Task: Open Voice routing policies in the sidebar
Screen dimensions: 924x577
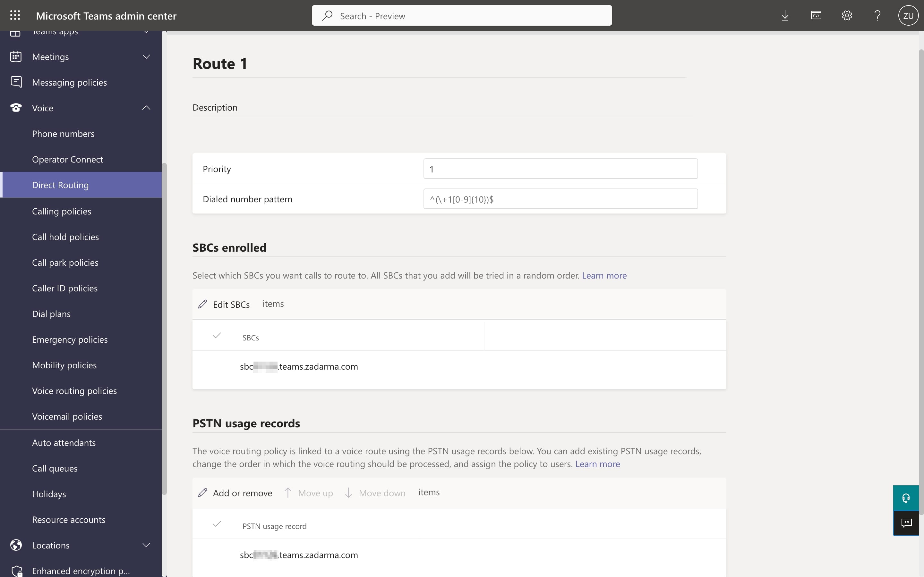Action: click(74, 391)
